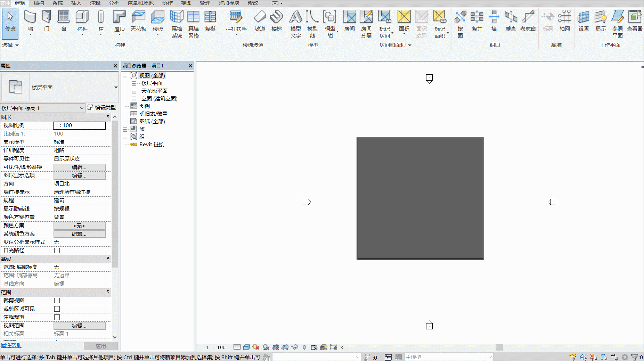Open the 楼层平面: 标高 1 dropdown
This screenshot has height=361, width=644.
pyautogui.click(x=43, y=108)
